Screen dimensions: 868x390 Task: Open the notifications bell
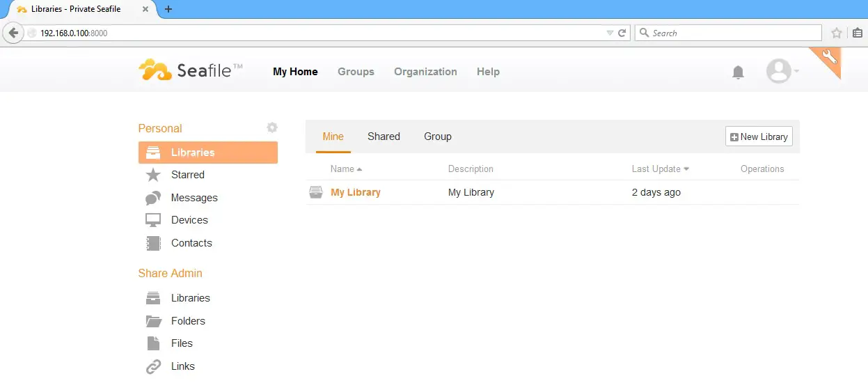(739, 72)
